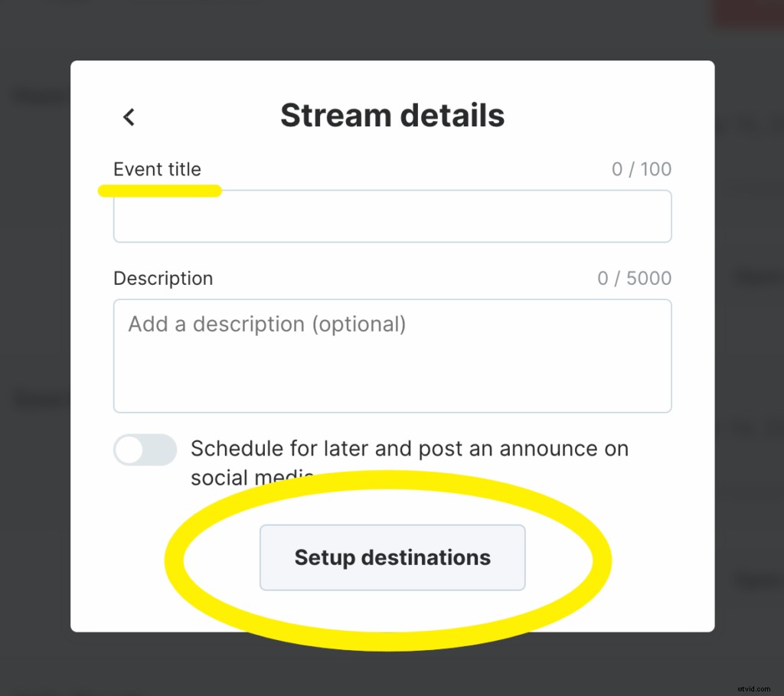Turn on social media announcement scheduling
Viewport: 784px width, 696px height.
145,450
